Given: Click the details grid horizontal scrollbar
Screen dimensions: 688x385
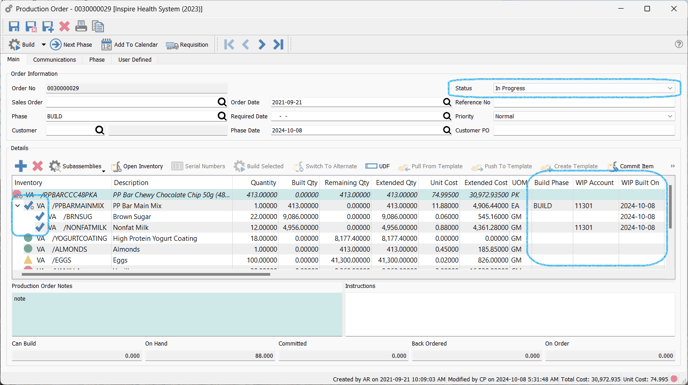Looking at the screenshot, I should click(x=146, y=274).
